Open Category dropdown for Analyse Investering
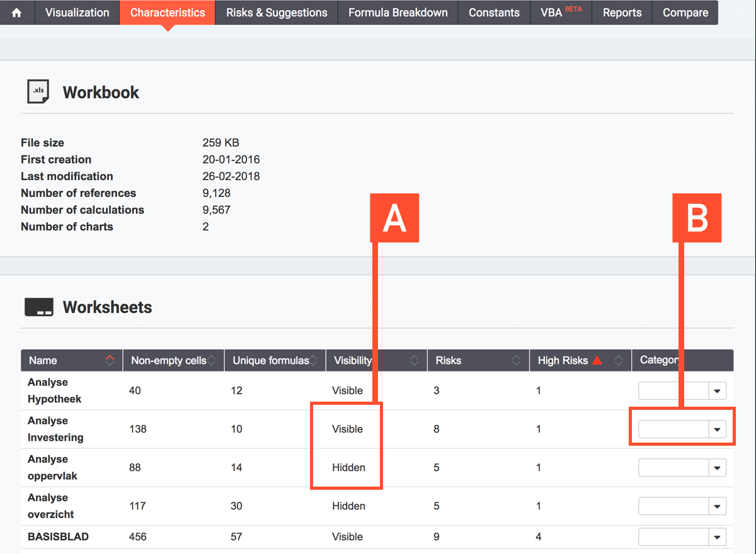Viewport: 756px width, 554px height. (716, 429)
